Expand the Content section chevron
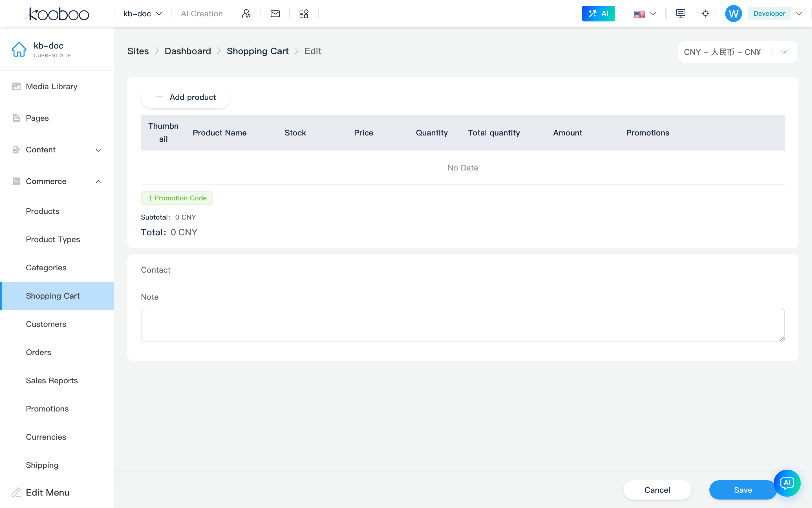 pos(99,150)
